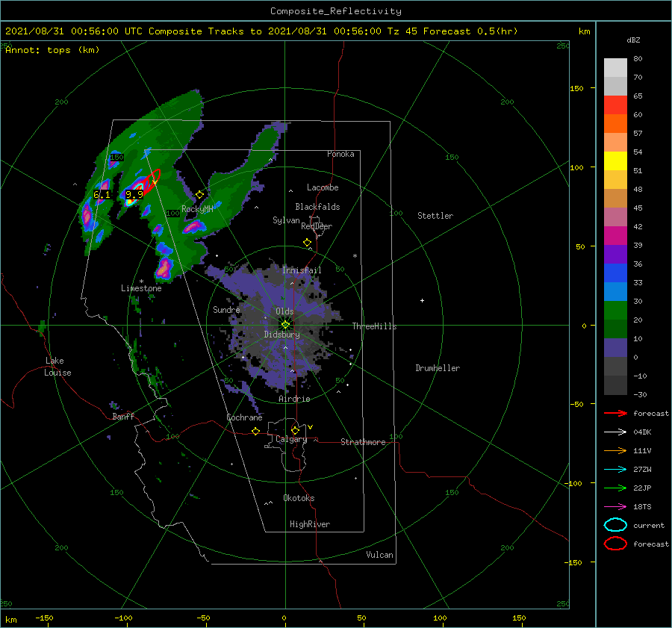Image resolution: width=672 pixels, height=628 pixels.
Task: Click the white plus marker north of Drumheller
Action: (422, 300)
